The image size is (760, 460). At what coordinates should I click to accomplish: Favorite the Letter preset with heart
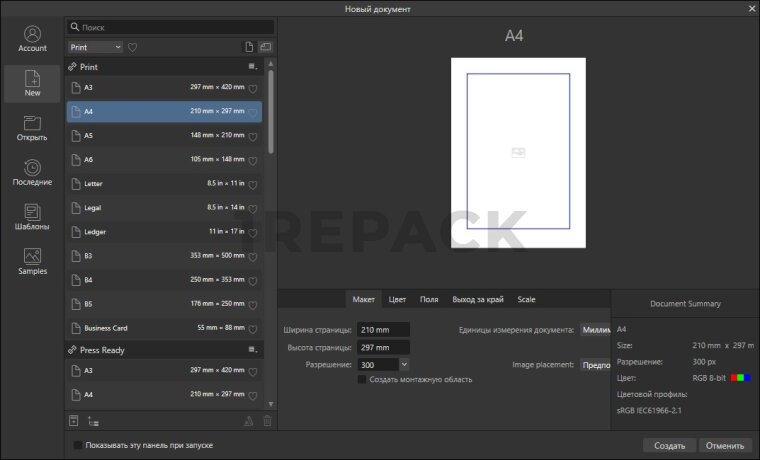tap(253, 185)
